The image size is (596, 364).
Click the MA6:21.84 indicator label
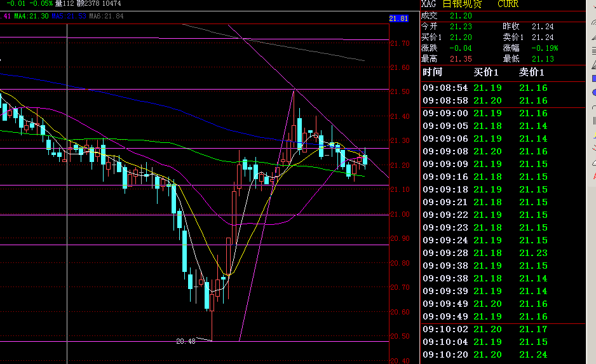[107, 17]
